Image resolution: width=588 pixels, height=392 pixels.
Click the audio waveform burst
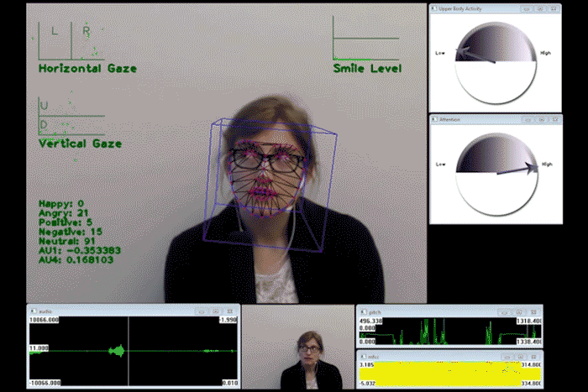pyautogui.click(x=117, y=349)
